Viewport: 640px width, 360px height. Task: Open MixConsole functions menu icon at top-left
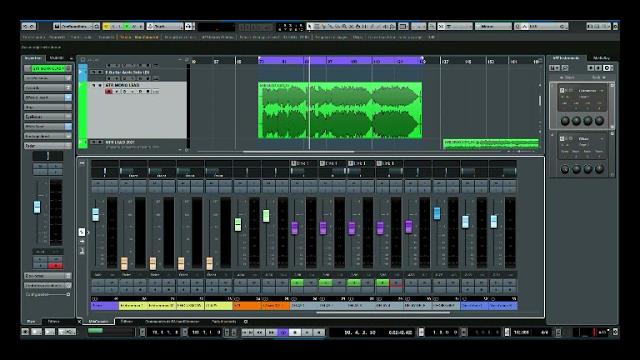point(82,163)
